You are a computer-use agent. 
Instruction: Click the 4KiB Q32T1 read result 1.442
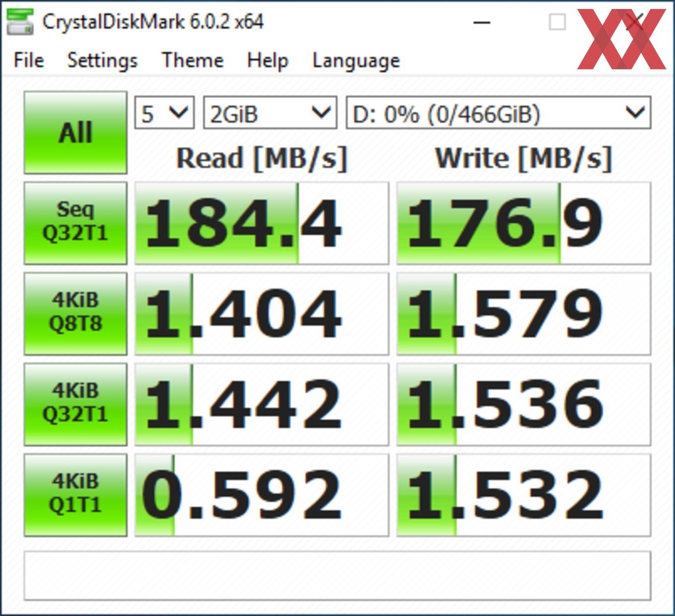click(262, 404)
